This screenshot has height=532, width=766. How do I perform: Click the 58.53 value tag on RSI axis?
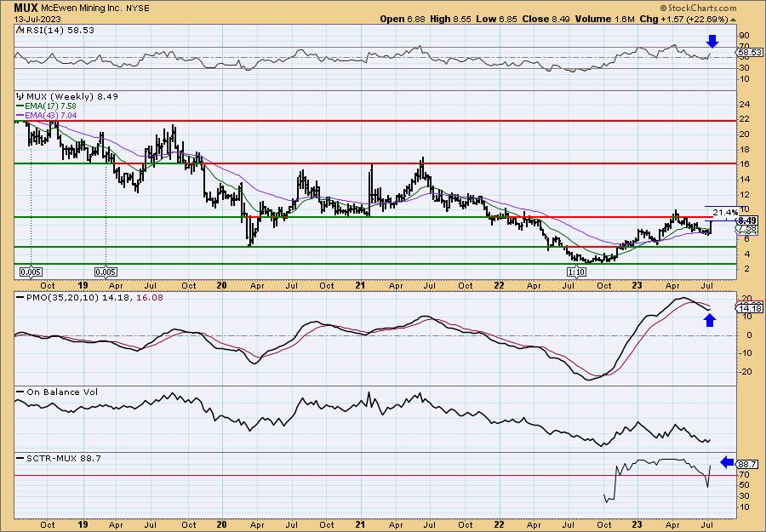point(750,52)
